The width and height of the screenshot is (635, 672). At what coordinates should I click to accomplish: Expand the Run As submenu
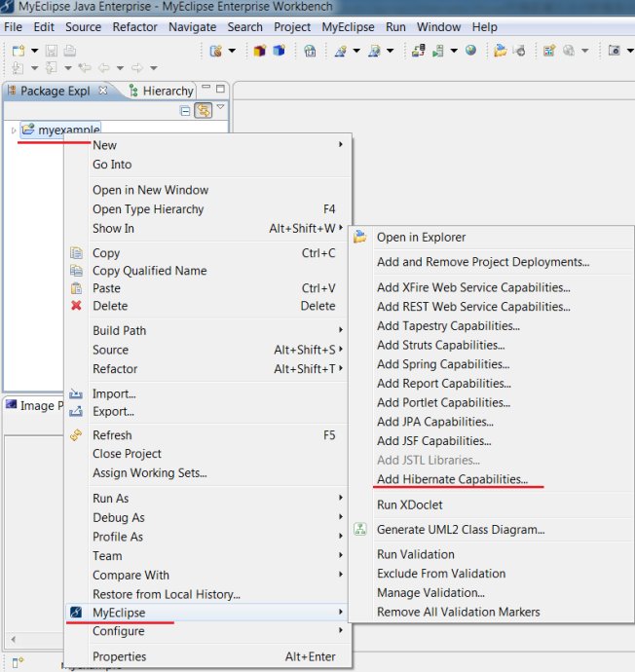click(207, 499)
